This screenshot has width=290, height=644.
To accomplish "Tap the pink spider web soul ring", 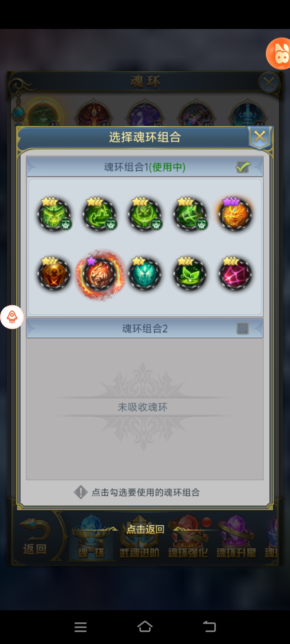I will pyautogui.click(x=235, y=273).
